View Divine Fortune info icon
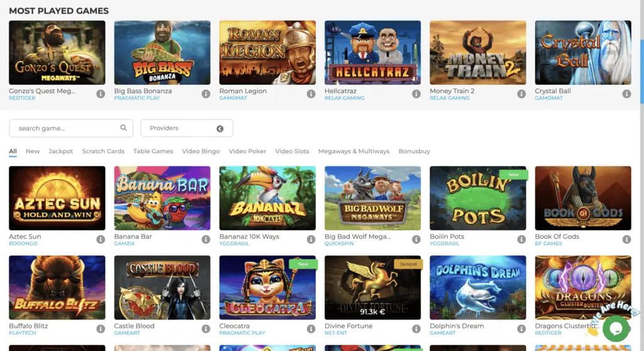644x351 pixels. (x=416, y=329)
